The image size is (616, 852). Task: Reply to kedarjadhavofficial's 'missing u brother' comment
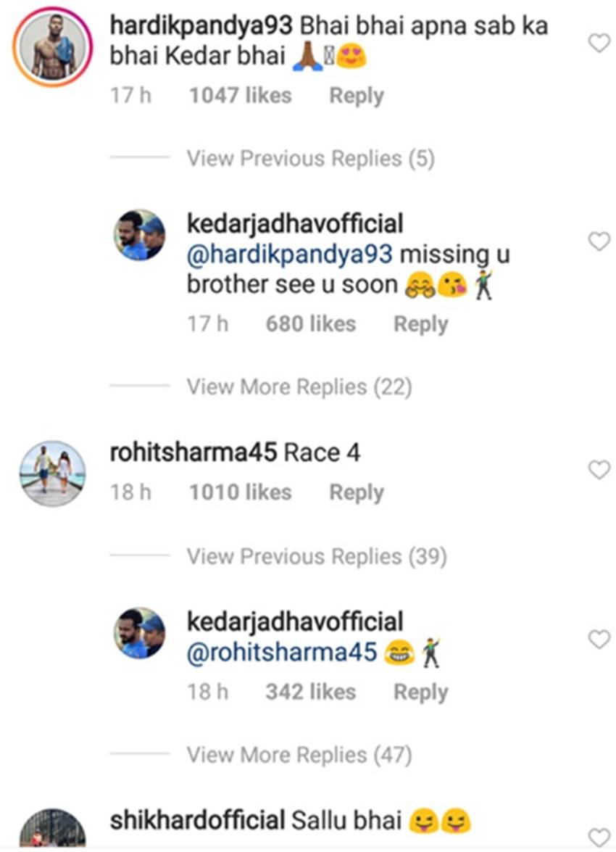pos(420,324)
